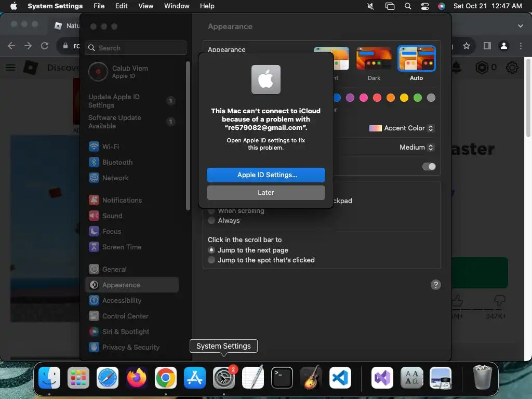Open Launchpad from the Dock

[x=78, y=378]
